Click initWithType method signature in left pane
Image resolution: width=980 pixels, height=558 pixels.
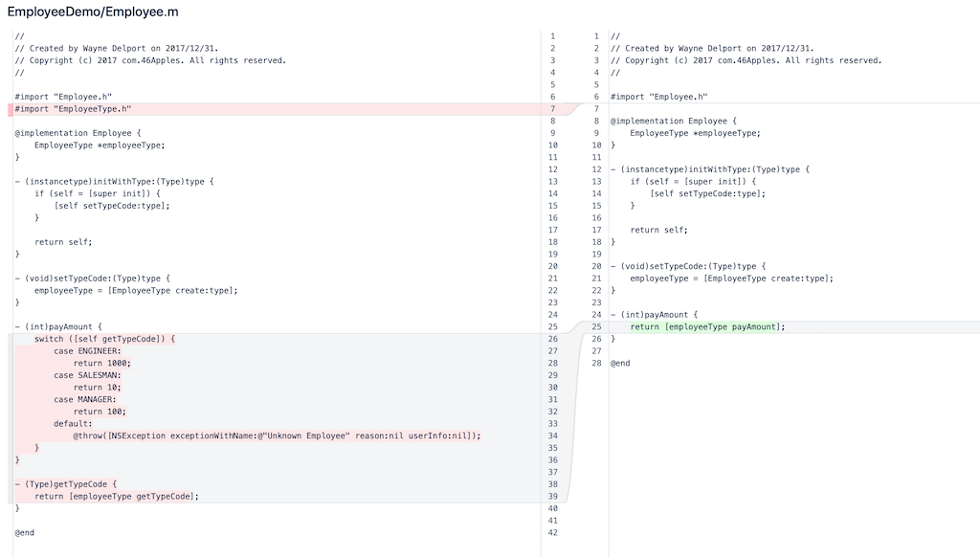click(x=114, y=181)
